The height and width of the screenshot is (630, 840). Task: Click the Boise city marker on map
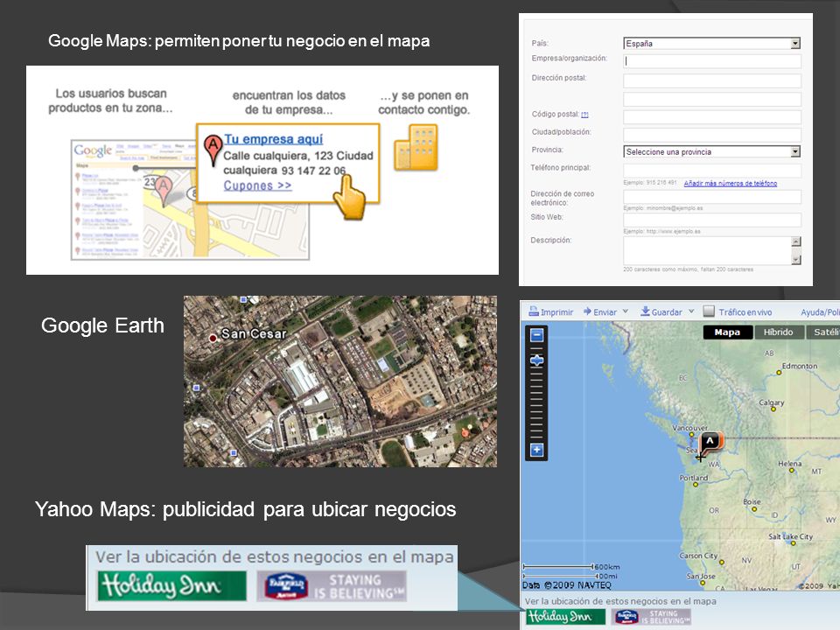(753, 509)
